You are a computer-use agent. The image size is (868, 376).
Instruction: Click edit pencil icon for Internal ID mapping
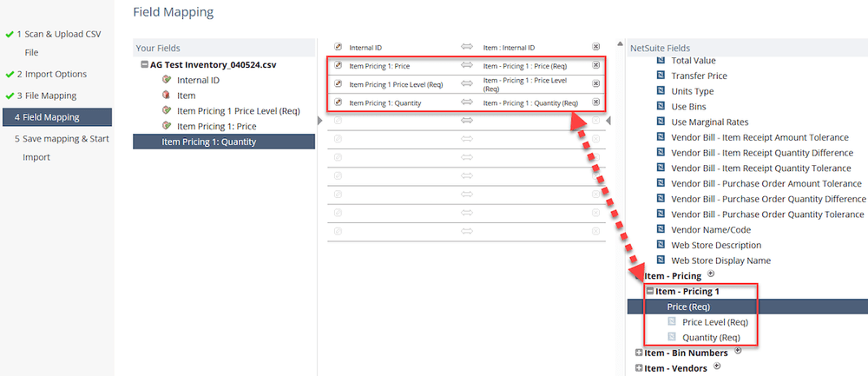point(339,48)
